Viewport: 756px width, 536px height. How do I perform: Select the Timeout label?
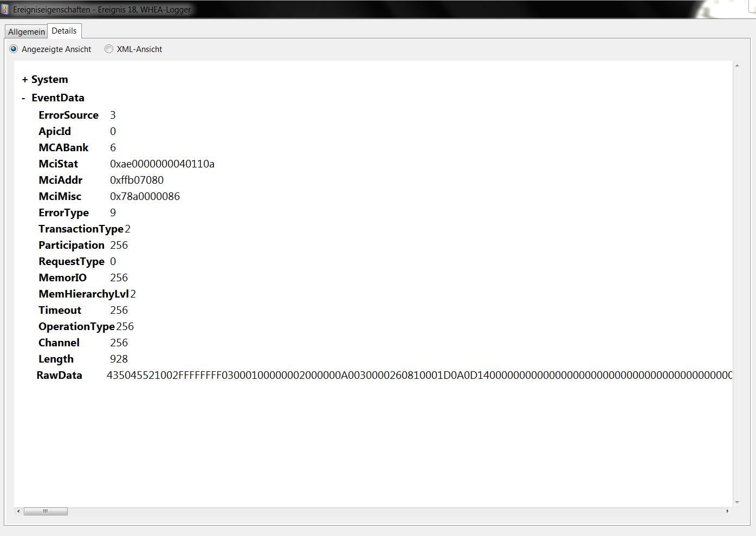point(60,310)
